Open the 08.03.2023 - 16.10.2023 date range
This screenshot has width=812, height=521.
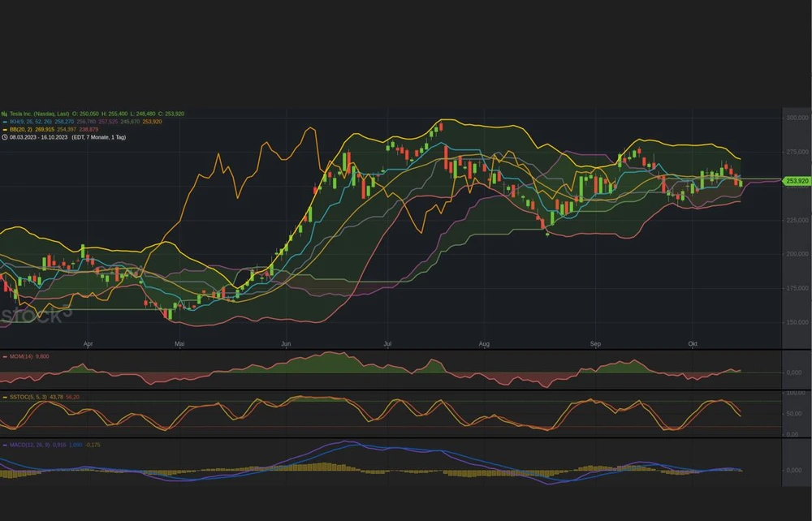click(39, 137)
